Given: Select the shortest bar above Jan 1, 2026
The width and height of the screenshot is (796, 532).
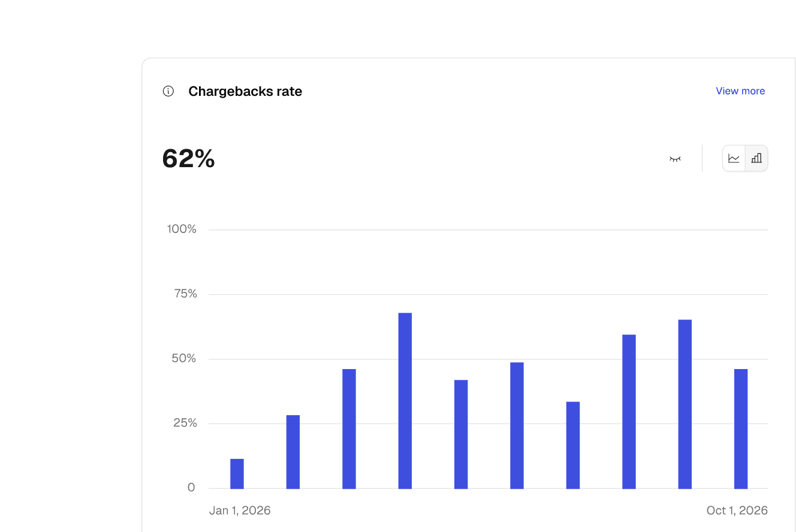Looking at the screenshot, I should [x=237, y=474].
